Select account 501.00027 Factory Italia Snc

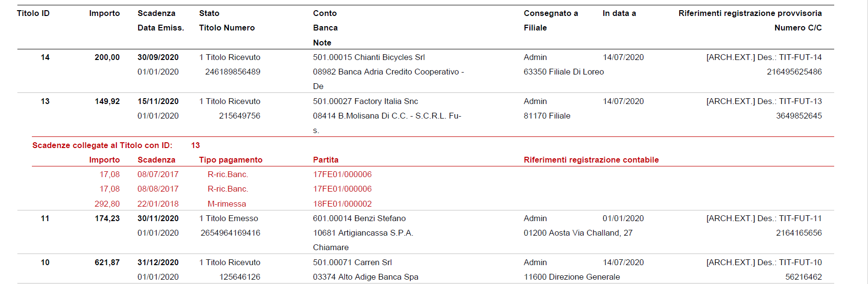[365, 102]
